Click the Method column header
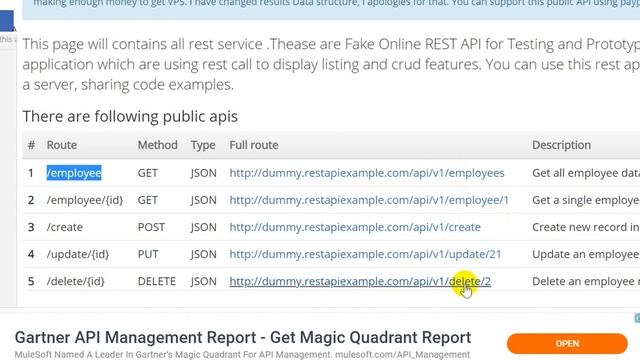The image size is (640, 360). 158,145
